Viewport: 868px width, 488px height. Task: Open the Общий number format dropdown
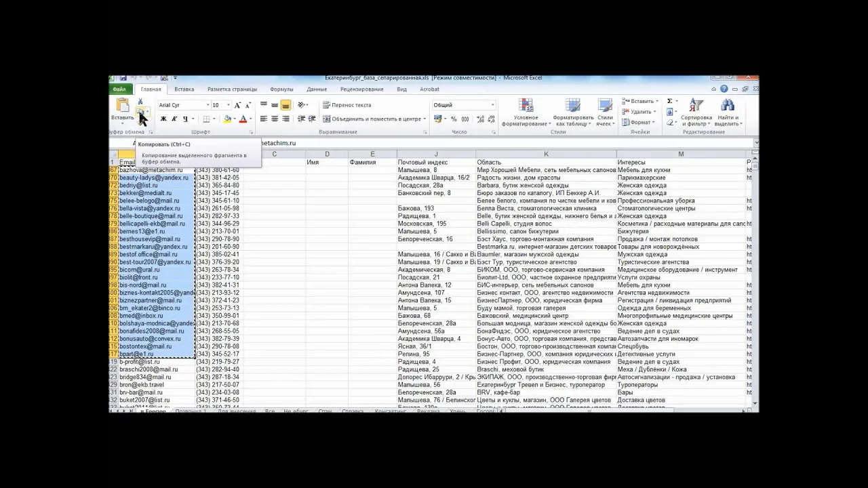tap(492, 105)
